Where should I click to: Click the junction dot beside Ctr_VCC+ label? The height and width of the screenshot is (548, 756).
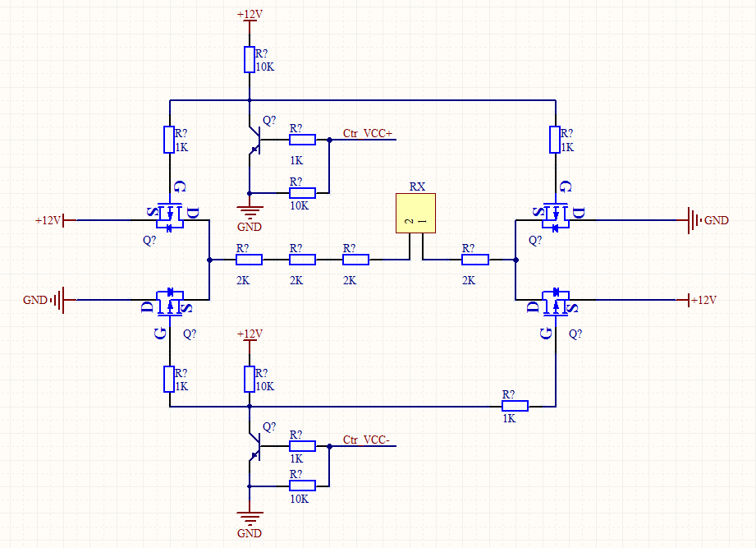click(329, 140)
